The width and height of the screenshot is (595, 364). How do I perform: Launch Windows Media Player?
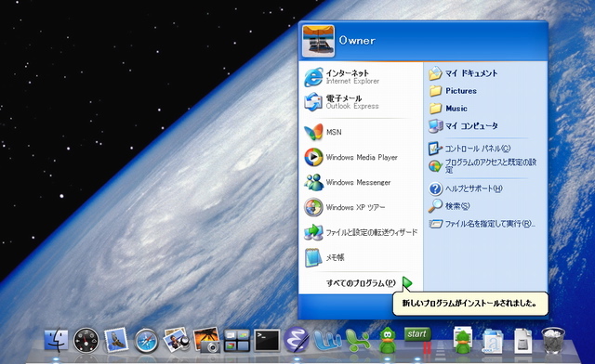tap(361, 157)
